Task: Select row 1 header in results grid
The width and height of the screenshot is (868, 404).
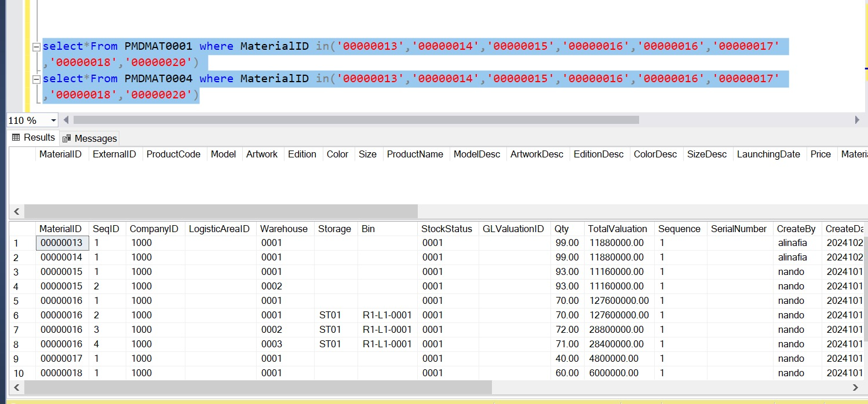Action: click(x=22, y=243)
